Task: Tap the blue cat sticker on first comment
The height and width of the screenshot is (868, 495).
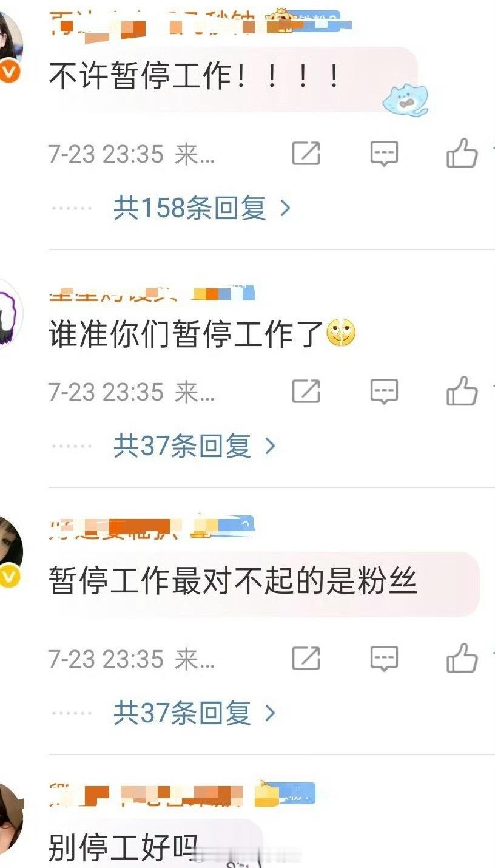Action: tap(406, 100)
